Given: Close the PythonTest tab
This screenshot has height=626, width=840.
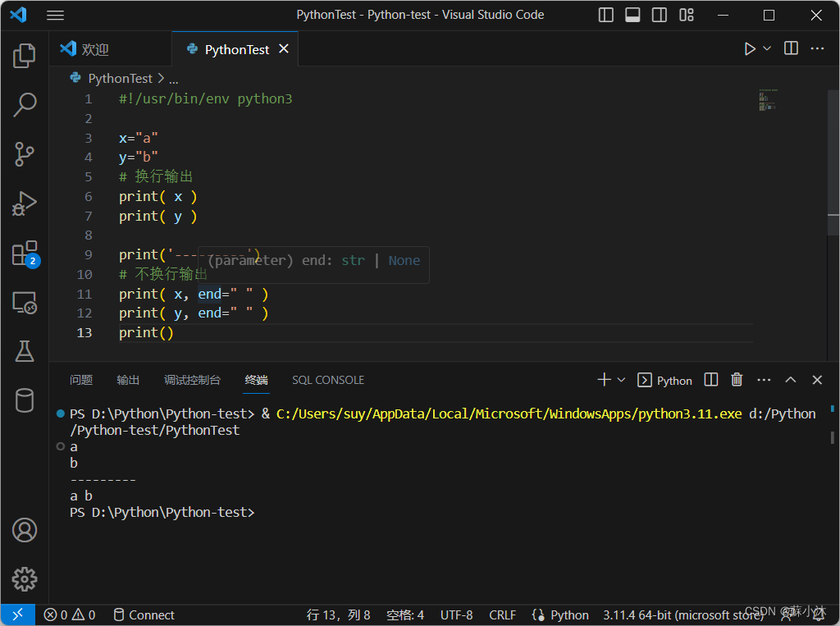Looking at the screenshot, I should tap(284, 48).
